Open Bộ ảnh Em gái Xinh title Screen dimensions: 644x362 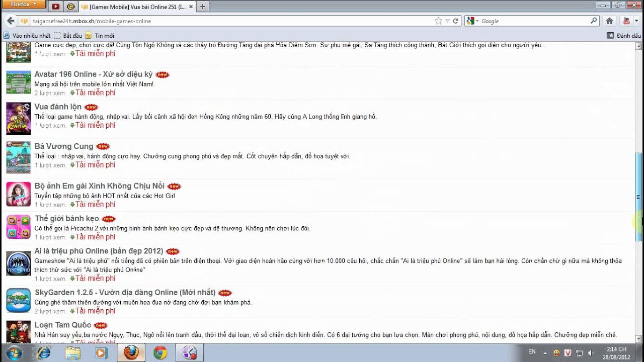pyautogui.click(x=100, y=186)
